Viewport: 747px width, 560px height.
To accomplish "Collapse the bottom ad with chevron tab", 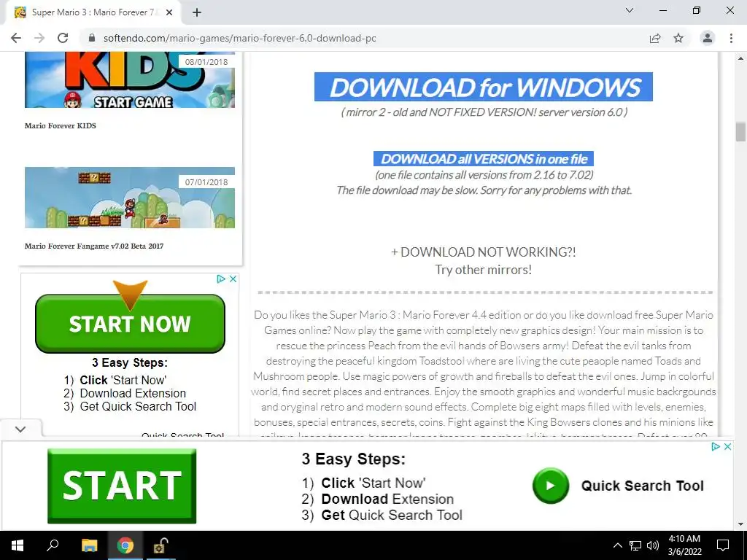I will (20, 429).
